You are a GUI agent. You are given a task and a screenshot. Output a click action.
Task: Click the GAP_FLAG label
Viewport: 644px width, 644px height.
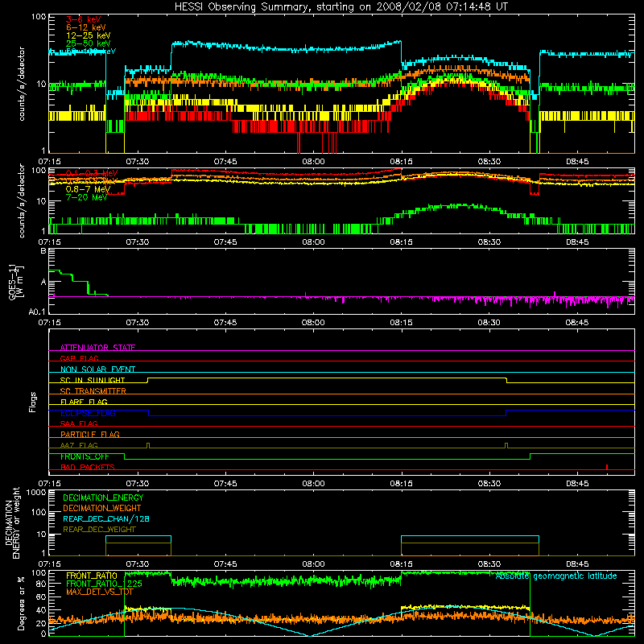click(79, 358)
